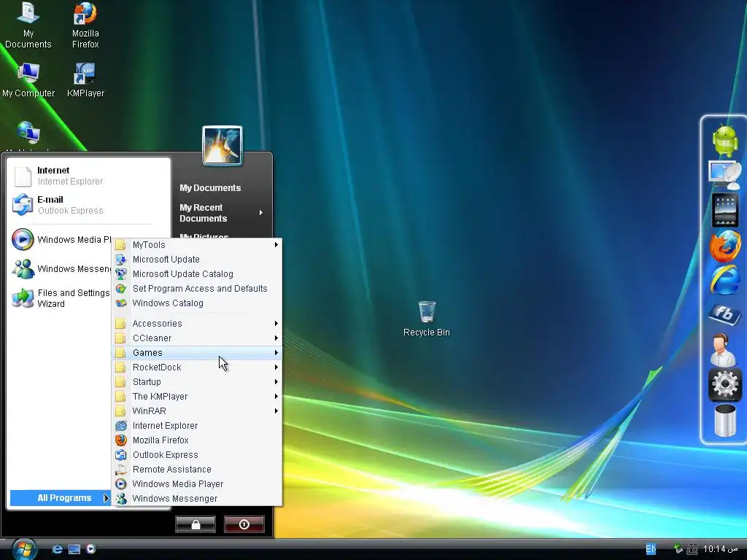747x560 pixels.
Task: Open the gear settings dock icon
Action: [x=724, y=384]
